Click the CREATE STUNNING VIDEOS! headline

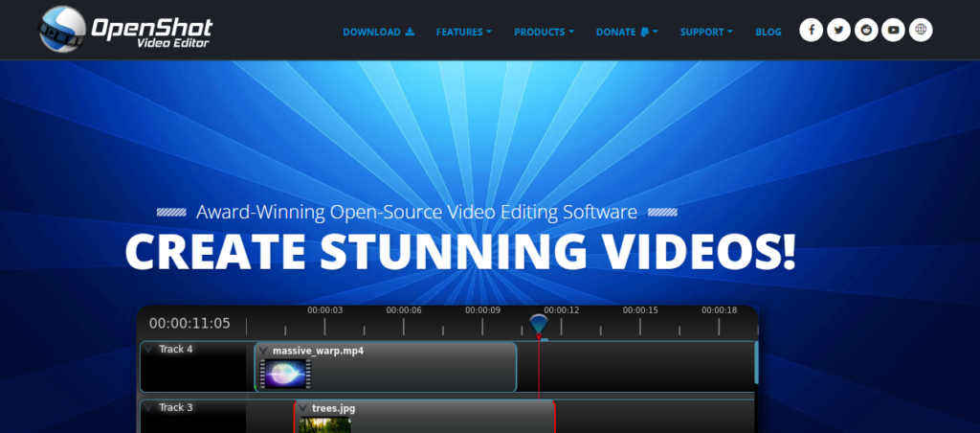coord(460,252)
